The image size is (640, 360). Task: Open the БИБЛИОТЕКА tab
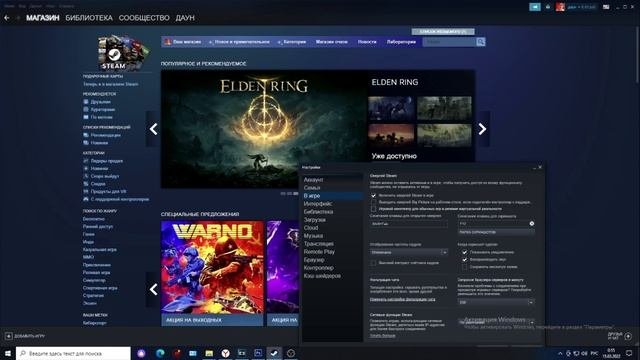pos(89,18)
